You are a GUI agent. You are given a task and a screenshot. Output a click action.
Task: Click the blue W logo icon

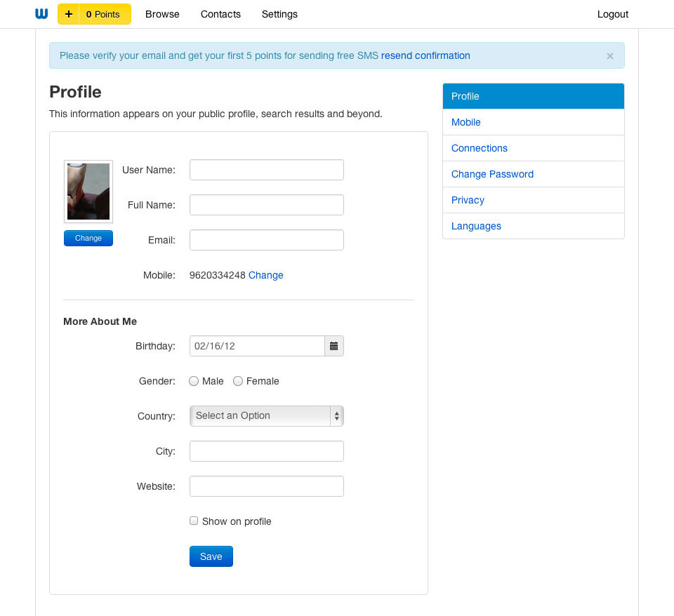[41, 13]
